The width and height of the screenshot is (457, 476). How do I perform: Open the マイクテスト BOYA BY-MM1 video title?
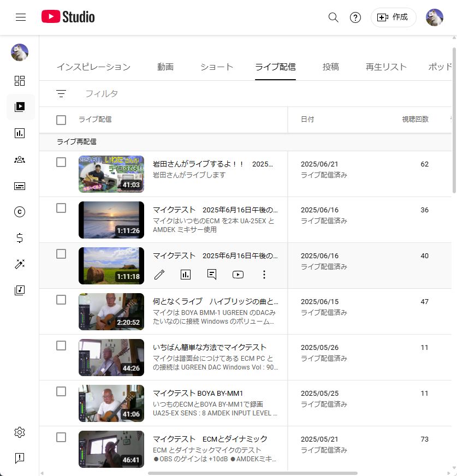click(x=198, y=394)
